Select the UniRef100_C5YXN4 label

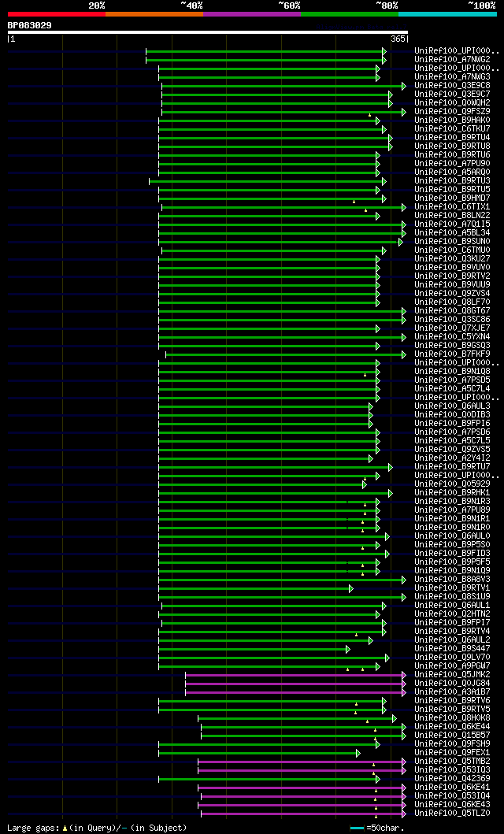click(453, 337)
